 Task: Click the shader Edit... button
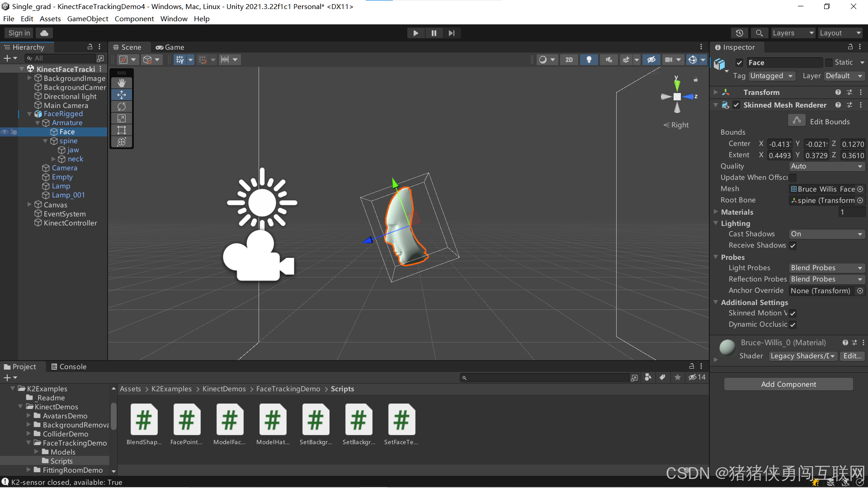click(x=852, y=356)
